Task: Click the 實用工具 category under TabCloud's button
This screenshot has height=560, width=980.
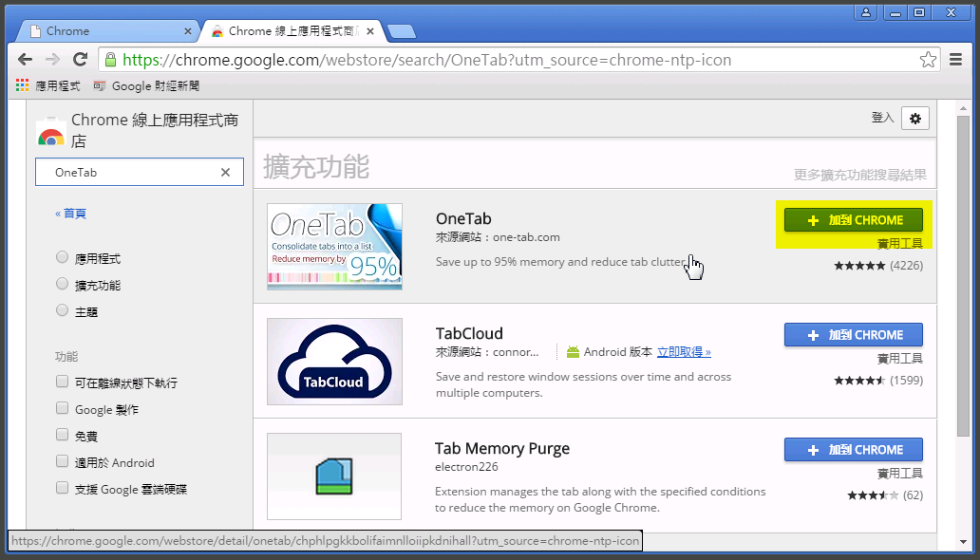Action: [900, 359]
